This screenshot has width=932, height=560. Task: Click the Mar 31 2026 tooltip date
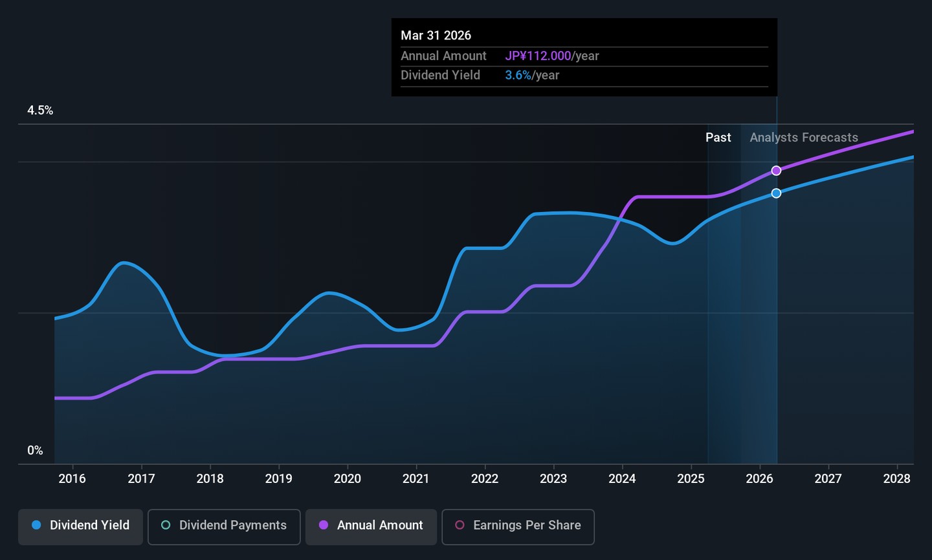(x=436, y=36)
